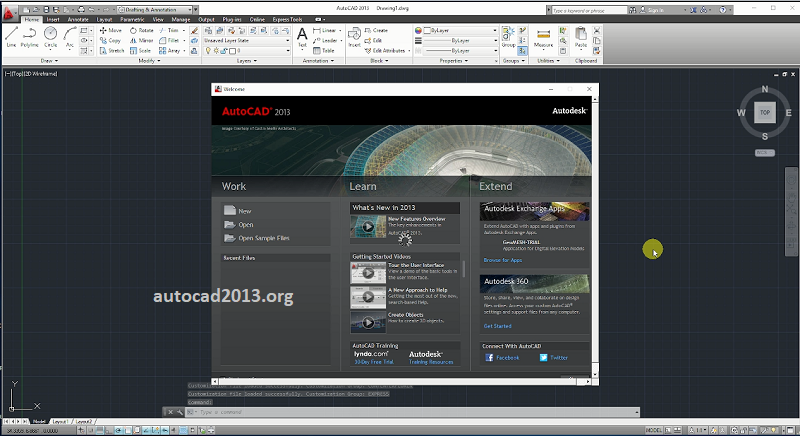Select the Circle tool

[51, 37]
